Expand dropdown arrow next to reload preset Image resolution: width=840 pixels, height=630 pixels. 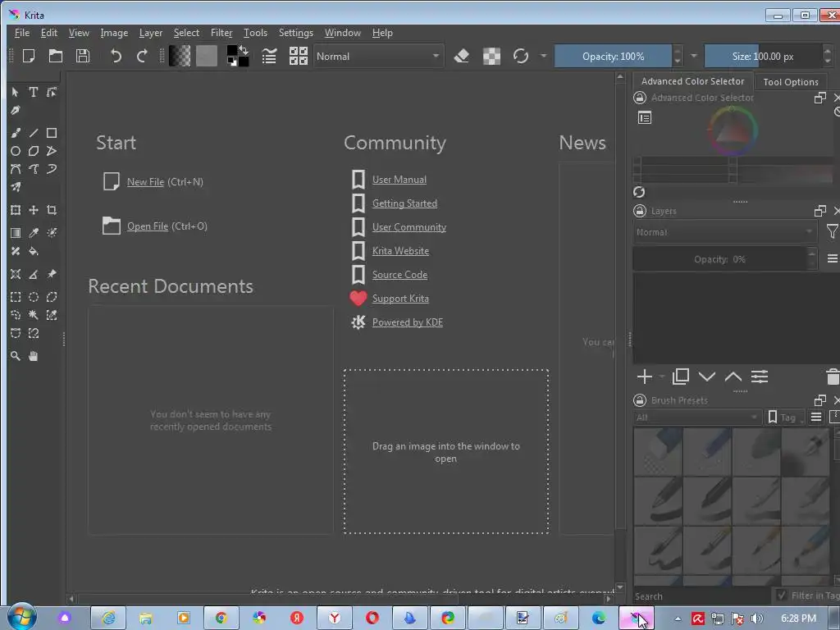[x=543, y=56]
